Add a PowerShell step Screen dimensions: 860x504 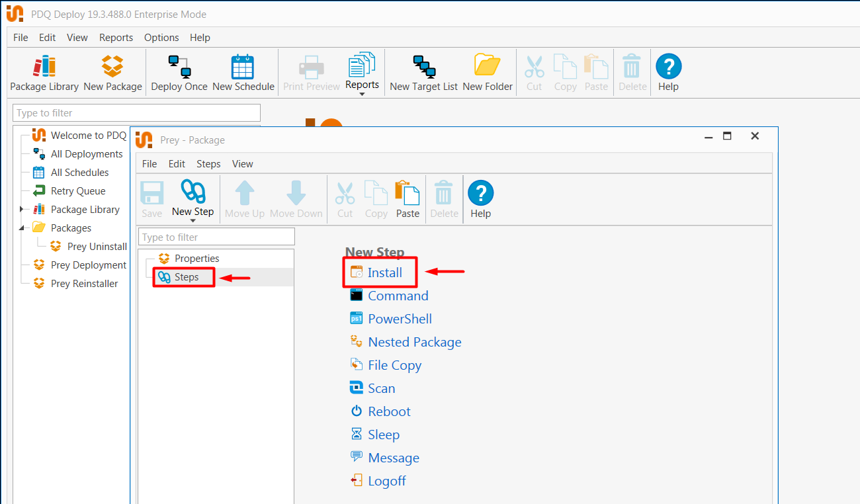tap(400, 319)
